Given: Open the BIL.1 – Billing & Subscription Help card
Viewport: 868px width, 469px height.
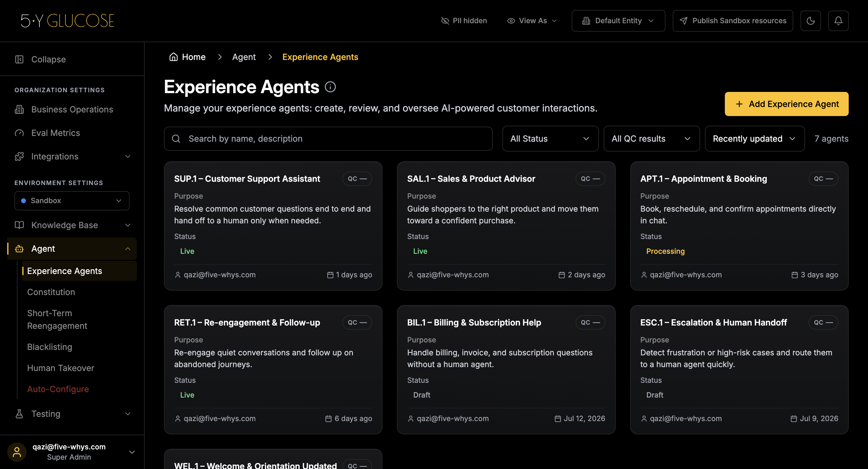Looking at the screenshot, I should pos(506,370).
